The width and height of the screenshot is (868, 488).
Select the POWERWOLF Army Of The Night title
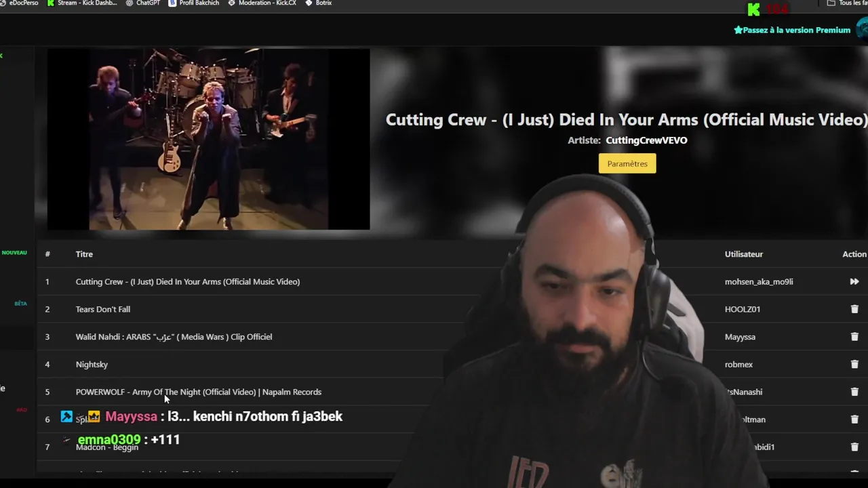[199, 392]
